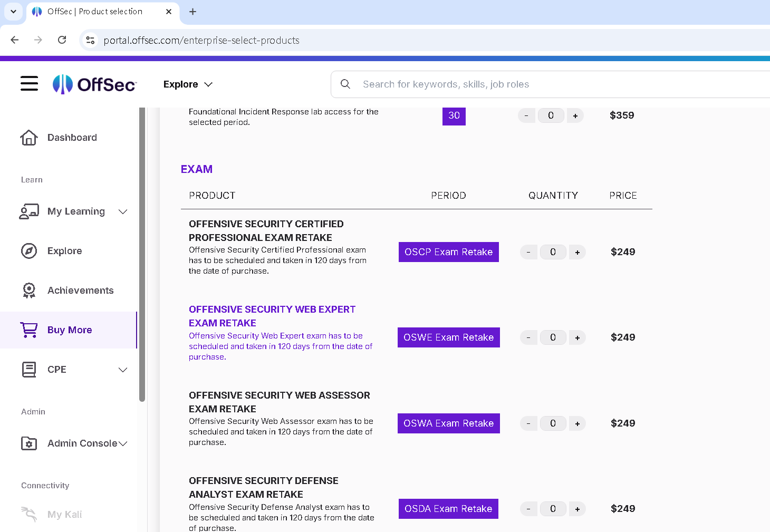Click the OSWA quantity field
This screenshot has width=770, height=532.
point(553,423)
